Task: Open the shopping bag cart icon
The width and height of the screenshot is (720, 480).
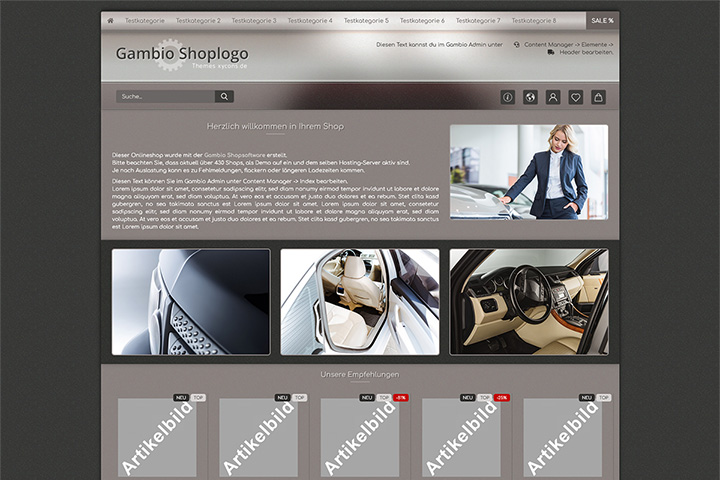Action: pos(598,97)
